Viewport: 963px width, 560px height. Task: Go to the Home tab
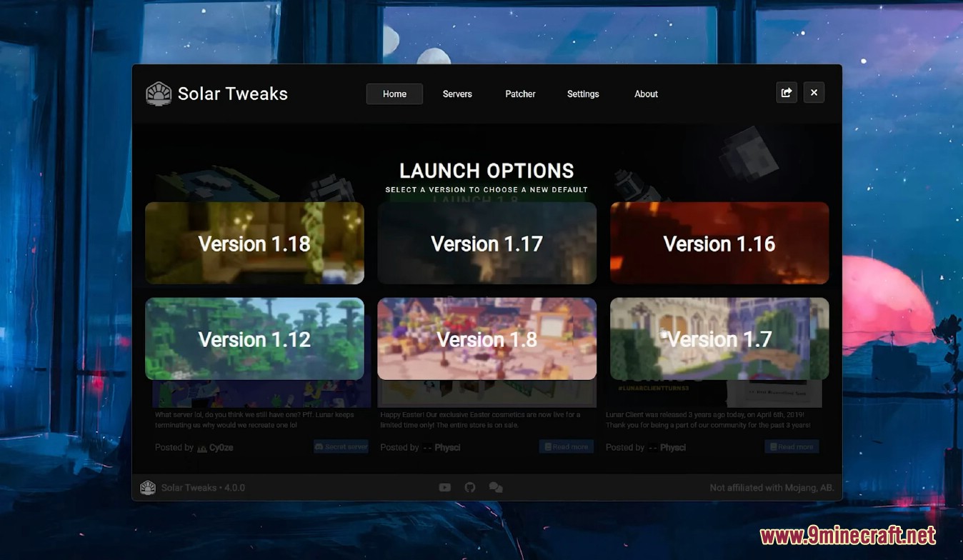(394, 94)
